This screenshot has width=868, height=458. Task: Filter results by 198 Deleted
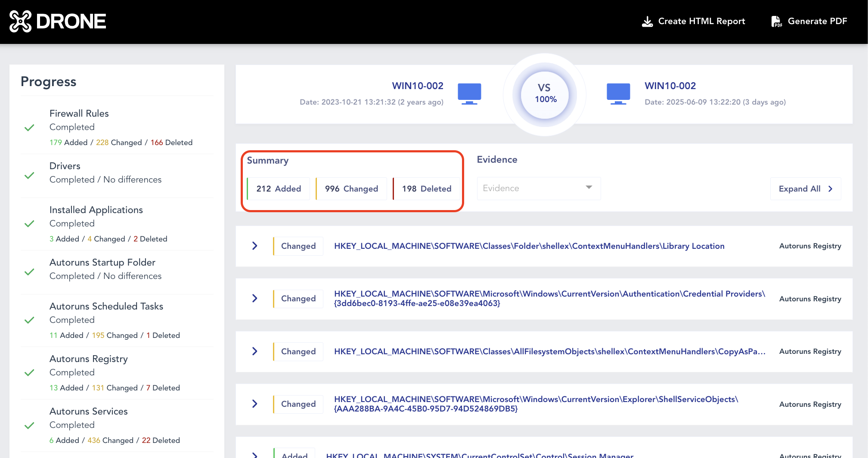pyautogui.click(x=426, y=189)
